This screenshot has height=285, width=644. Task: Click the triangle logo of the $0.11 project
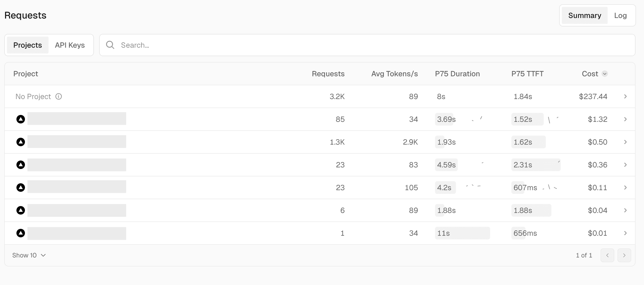[21, 188]
